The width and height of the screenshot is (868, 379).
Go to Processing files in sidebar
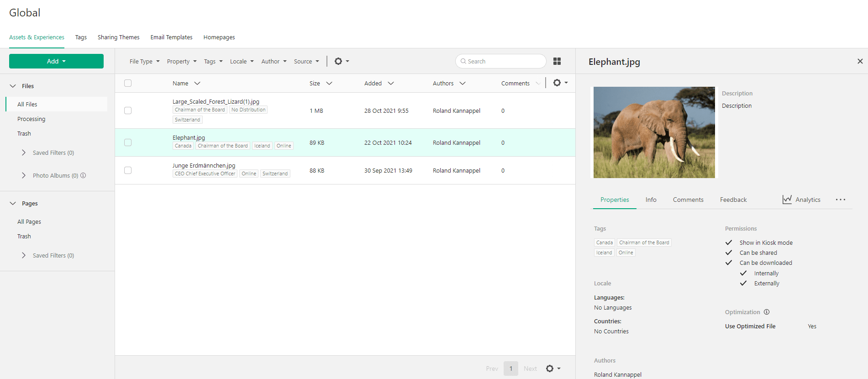(31, 119)
